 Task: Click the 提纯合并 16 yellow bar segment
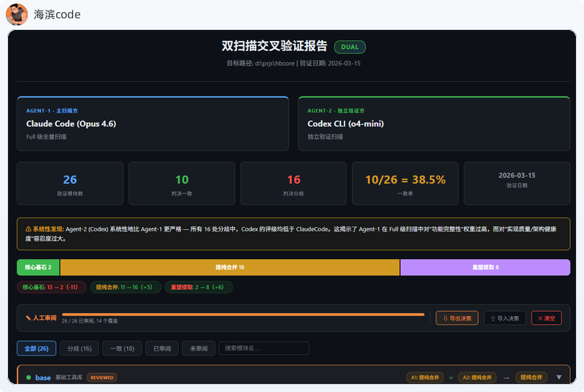tap(230, 267)
